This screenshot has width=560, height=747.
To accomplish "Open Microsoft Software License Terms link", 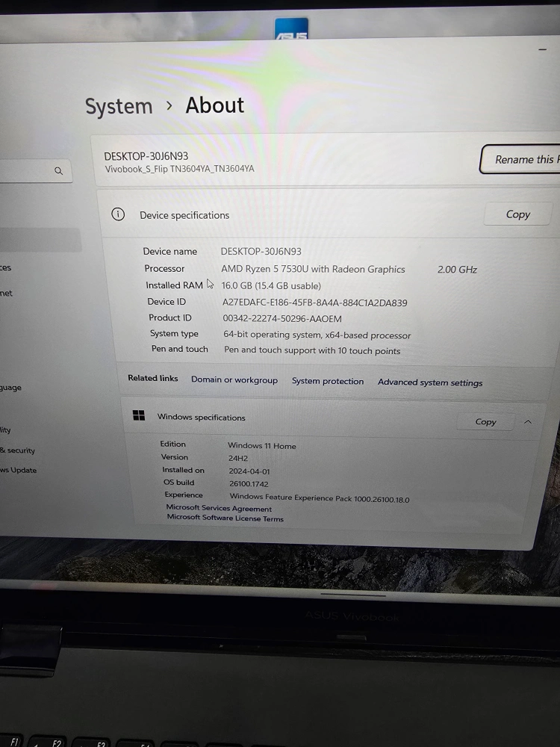I will (x=225, y=518).
